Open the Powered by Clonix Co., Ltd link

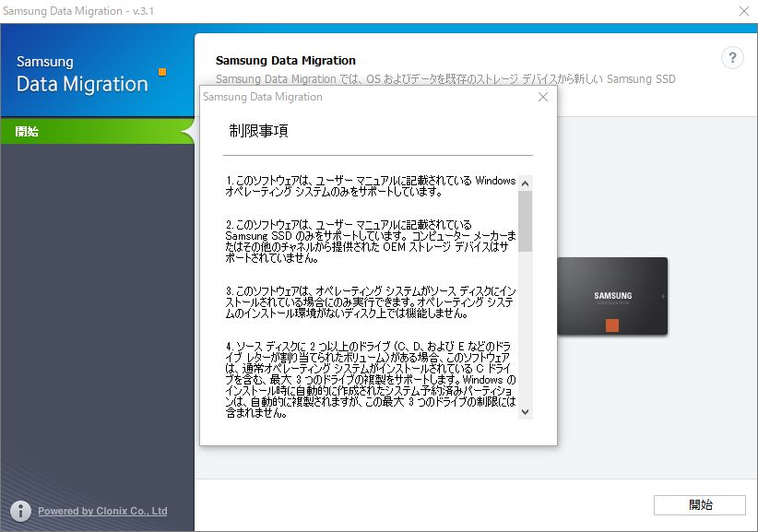click(x=102, y=511)
